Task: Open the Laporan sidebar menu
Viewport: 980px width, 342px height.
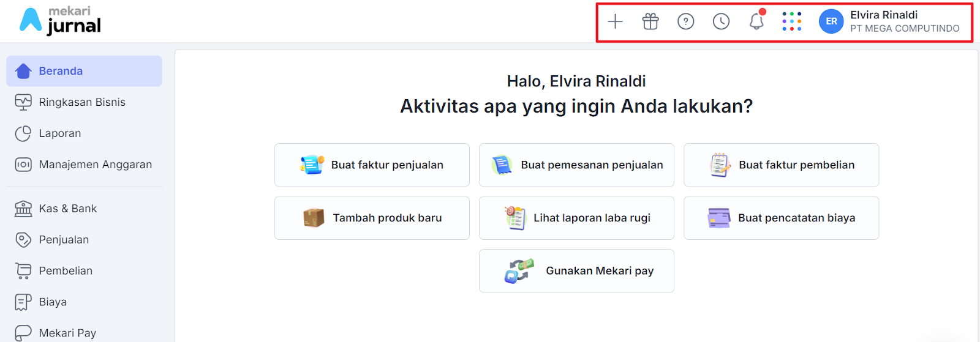Action: pos(84,133)
